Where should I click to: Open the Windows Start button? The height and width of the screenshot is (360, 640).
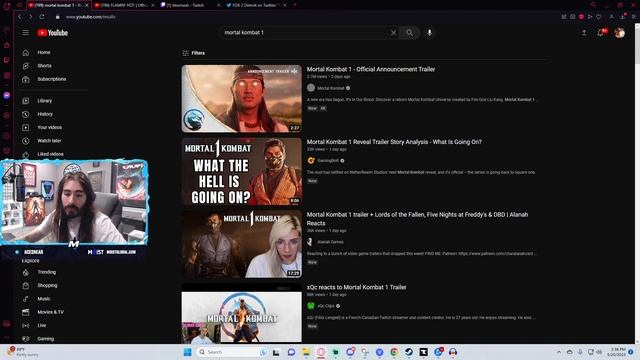coord(187,352)
